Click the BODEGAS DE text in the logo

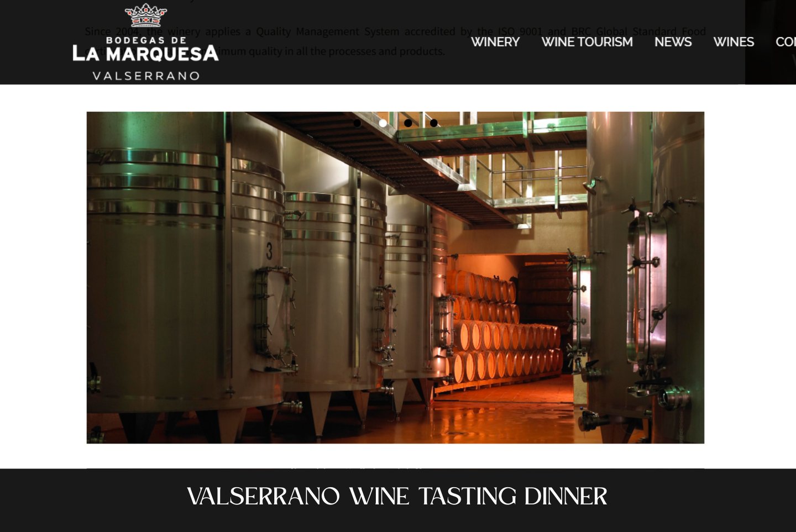point(146,40)
